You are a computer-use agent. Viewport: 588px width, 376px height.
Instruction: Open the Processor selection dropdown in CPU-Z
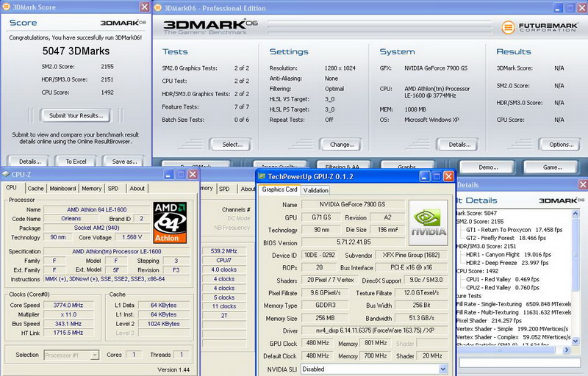pos(95,355)
